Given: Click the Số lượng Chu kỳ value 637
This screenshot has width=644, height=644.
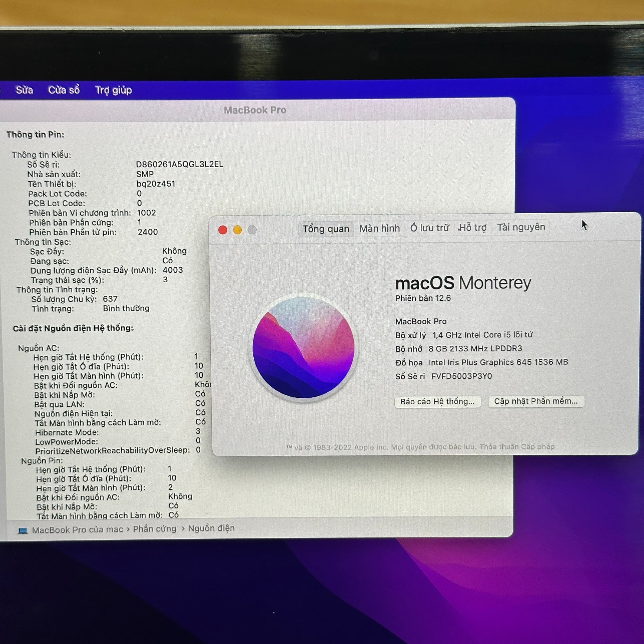Looking at the screenshot, I should (110, 299).
